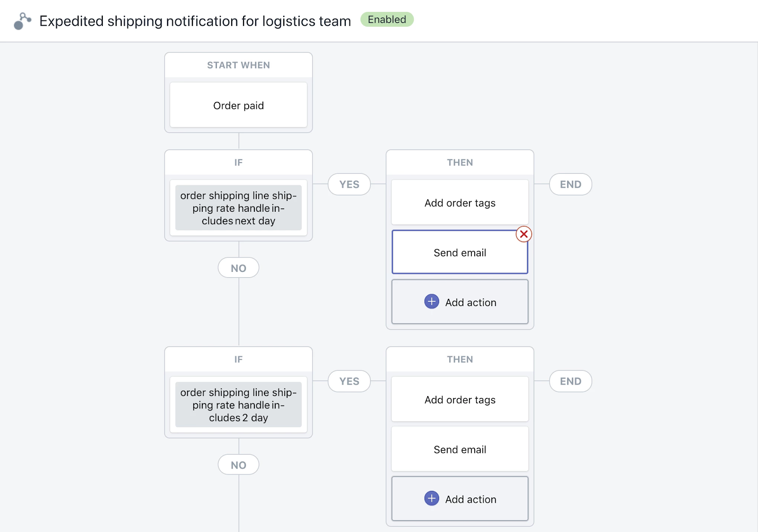This screenshot has width=758, height=532.
Task: Click the second NO branch label
Action: pos(238,465)
